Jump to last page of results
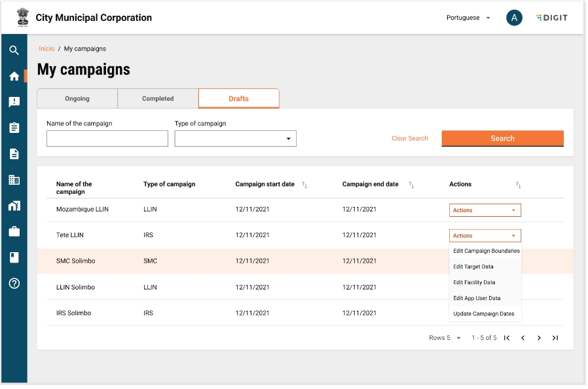 pyautogui.click(x=555, y=338)
